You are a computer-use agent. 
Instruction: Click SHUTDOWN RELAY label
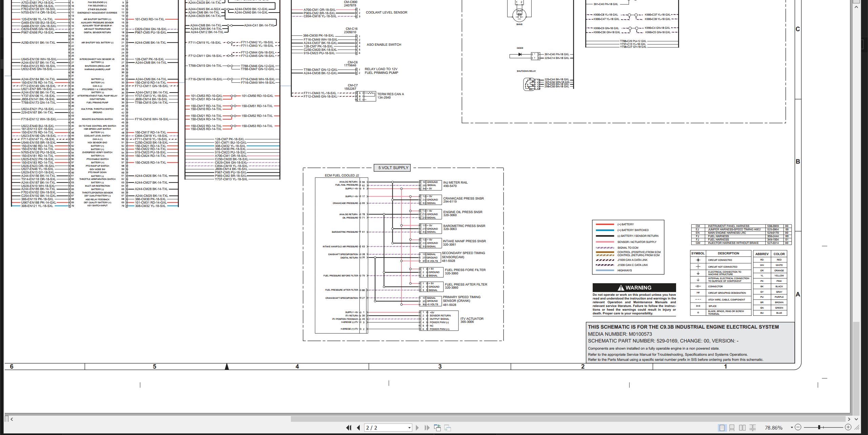click(x=526, y=71)
